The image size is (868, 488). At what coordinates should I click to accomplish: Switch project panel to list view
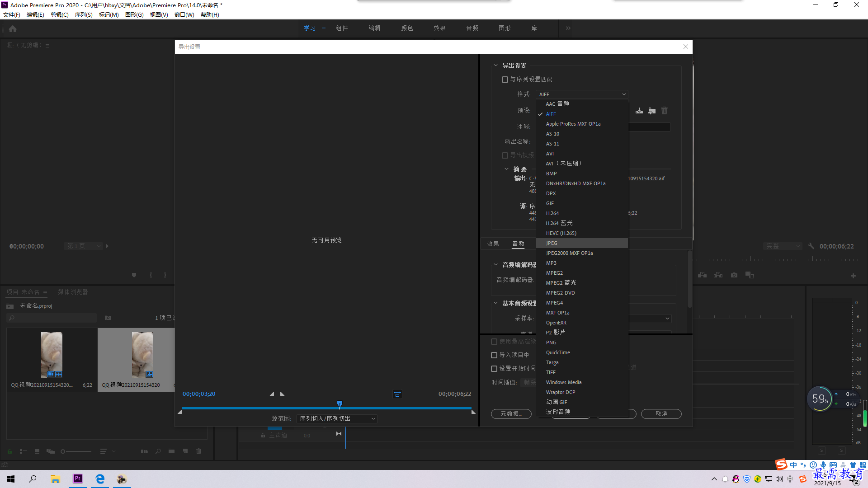tap(24, 451)
